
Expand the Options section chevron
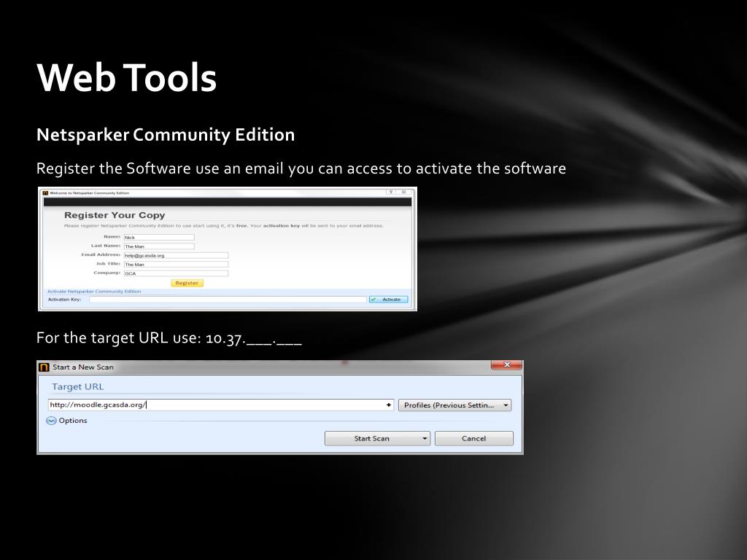click(51, 421)
